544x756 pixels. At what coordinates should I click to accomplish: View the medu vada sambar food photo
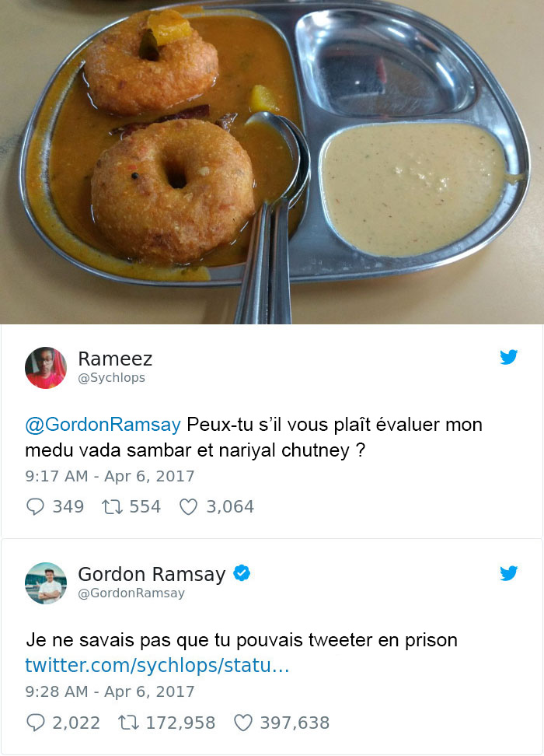(272, 162)
